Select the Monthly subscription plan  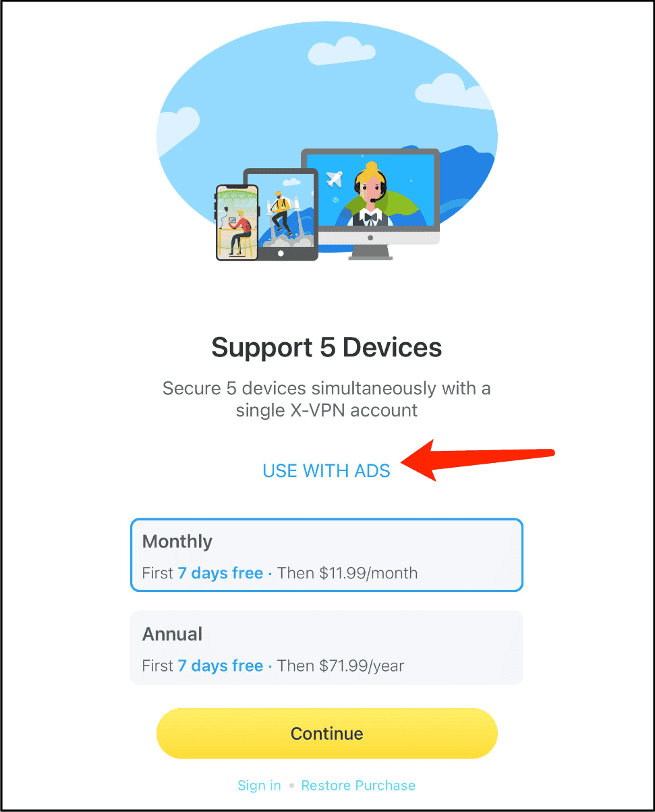click(x=326, y=556)
